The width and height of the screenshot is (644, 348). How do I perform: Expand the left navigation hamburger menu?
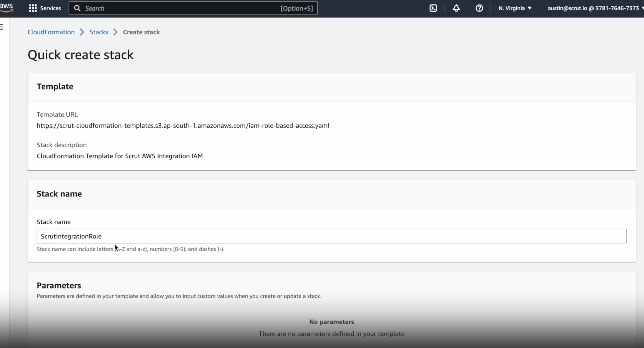[x=2, y=27]
